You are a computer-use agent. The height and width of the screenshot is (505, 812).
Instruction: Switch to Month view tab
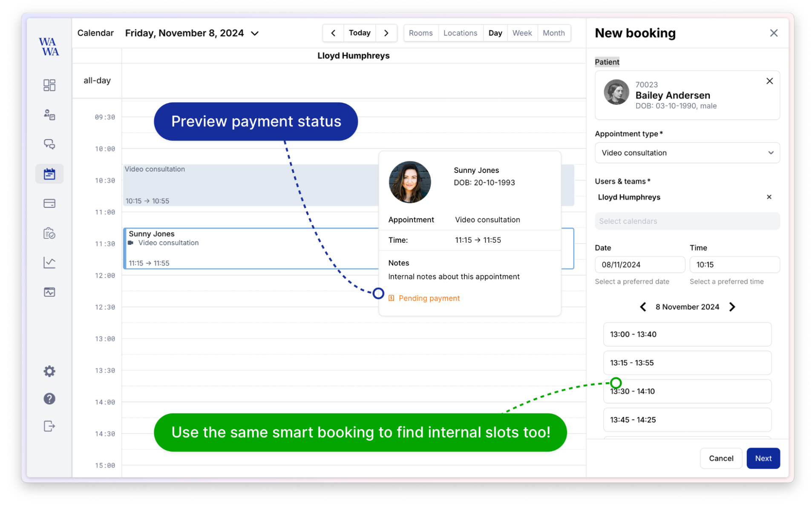point(553,33)
